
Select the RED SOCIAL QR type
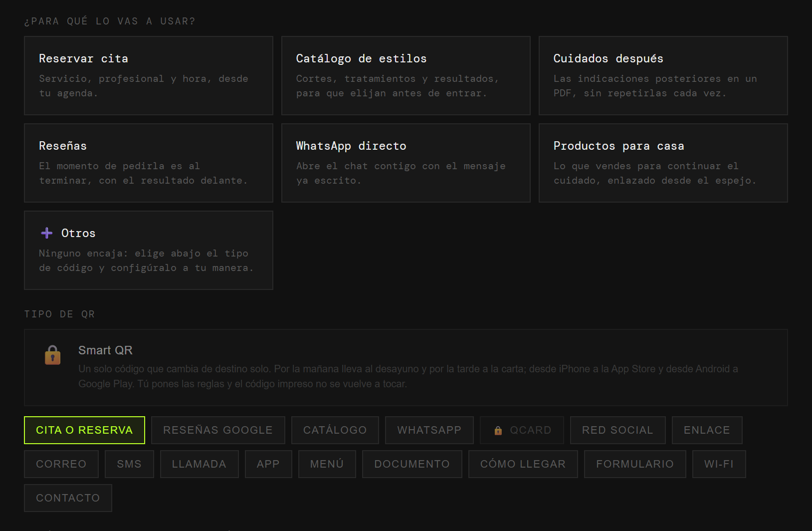pyautogui.click(x=617, y=430)
